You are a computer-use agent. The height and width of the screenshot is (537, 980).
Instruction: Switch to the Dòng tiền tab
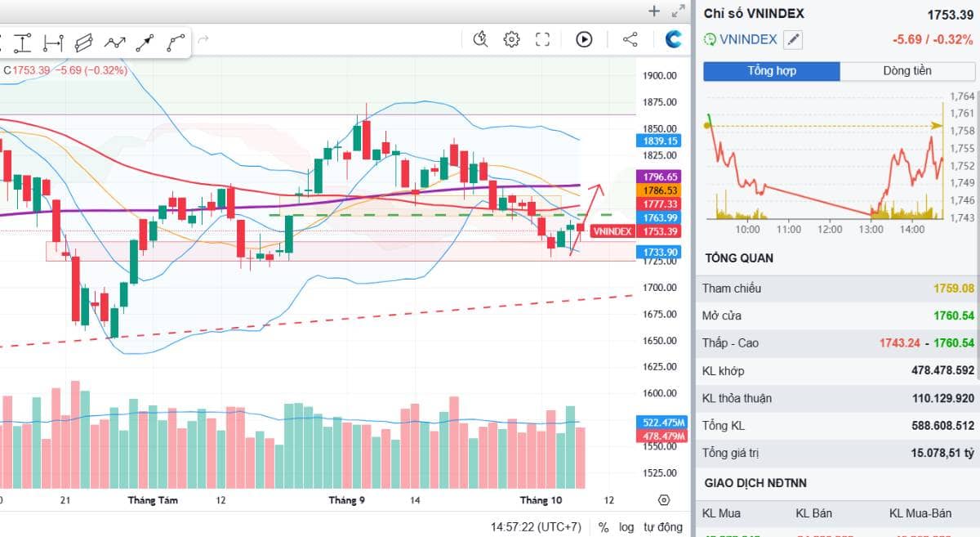pos(907,71)
